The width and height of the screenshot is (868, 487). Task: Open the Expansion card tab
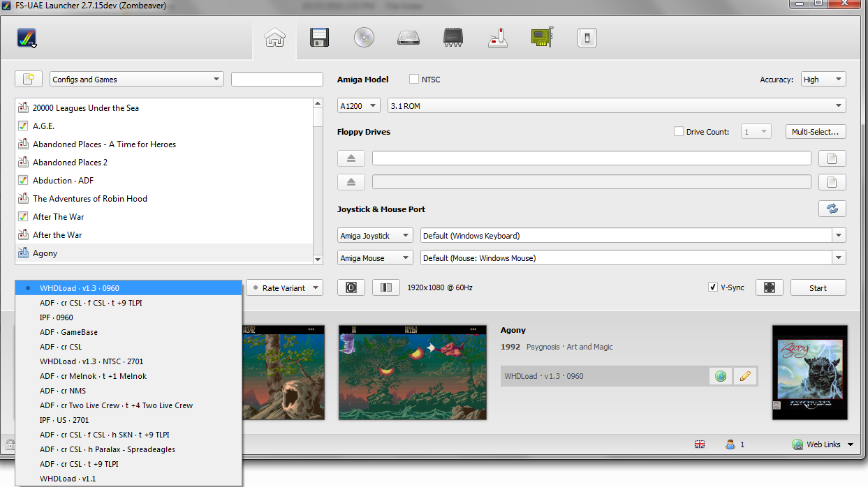pos(542,38)
